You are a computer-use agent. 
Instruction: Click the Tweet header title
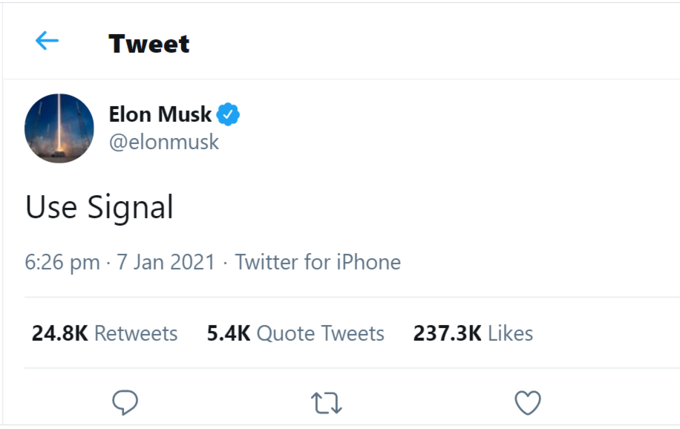tap(149, 44)
